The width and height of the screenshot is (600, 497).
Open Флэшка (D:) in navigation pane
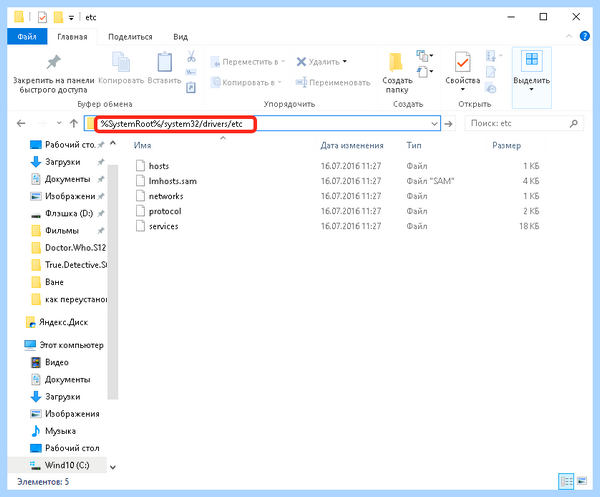(x=69, y=213)
